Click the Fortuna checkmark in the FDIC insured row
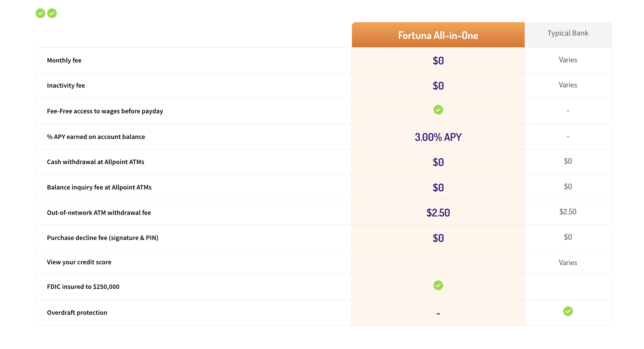The height and width of the screenshot is (349, 644). coord(438,285)
